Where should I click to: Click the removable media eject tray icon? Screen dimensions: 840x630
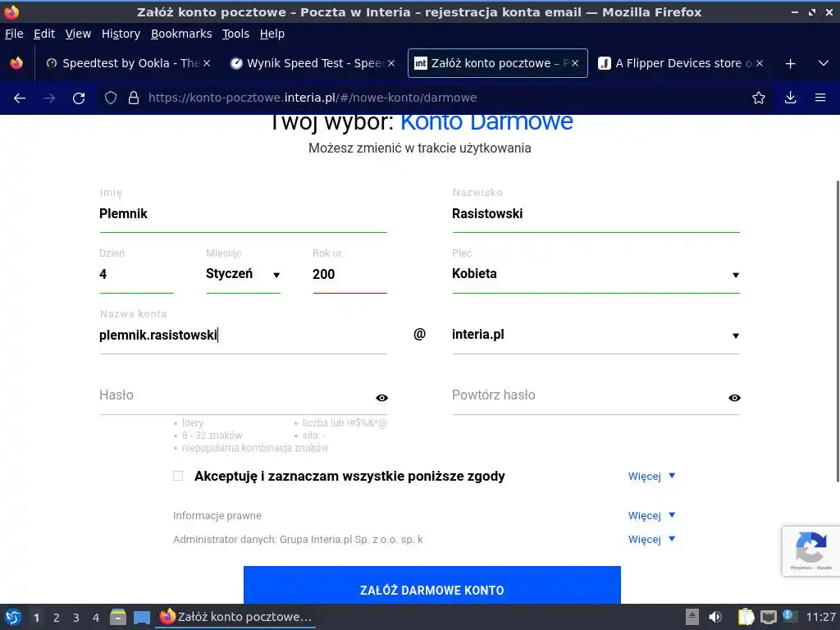[x=692, y=617]
